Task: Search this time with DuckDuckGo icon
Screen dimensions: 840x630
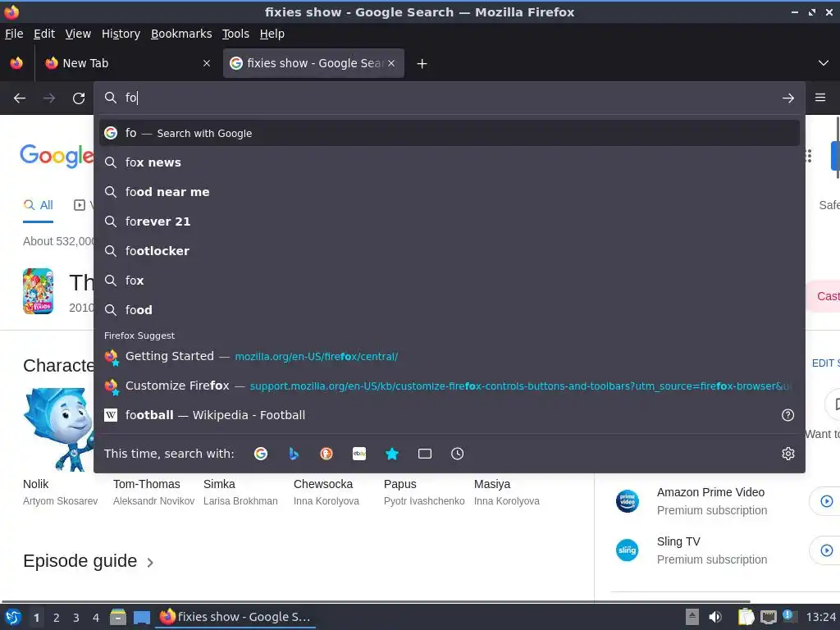Action: (326, 454)
